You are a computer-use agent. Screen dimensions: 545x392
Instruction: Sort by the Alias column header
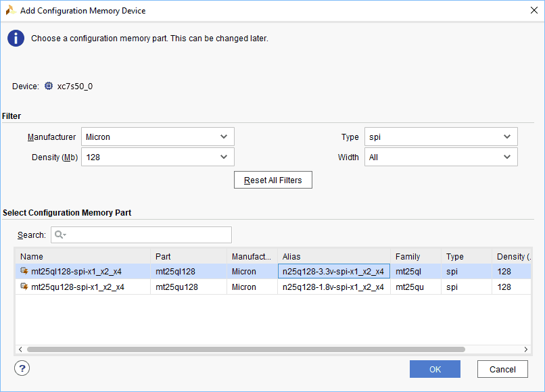(333, 257)
